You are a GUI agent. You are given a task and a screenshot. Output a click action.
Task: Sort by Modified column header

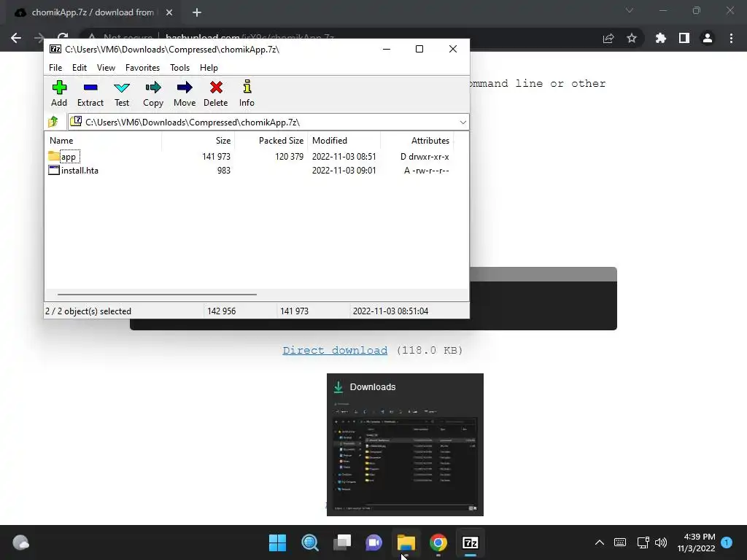pos(344,141)
